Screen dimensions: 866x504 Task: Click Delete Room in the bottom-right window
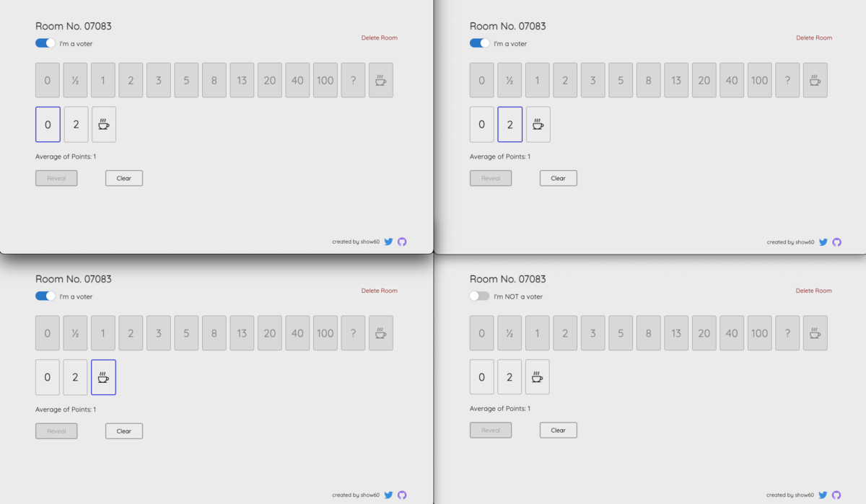point(814,291)
